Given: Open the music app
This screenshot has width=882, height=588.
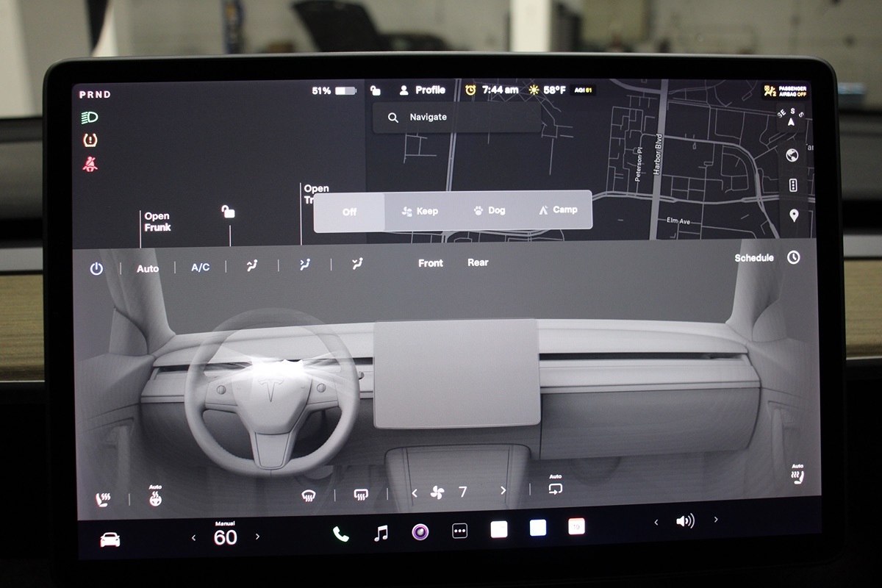Looking at the screenshot, I should pyautogui.click(x=381, y=534).
